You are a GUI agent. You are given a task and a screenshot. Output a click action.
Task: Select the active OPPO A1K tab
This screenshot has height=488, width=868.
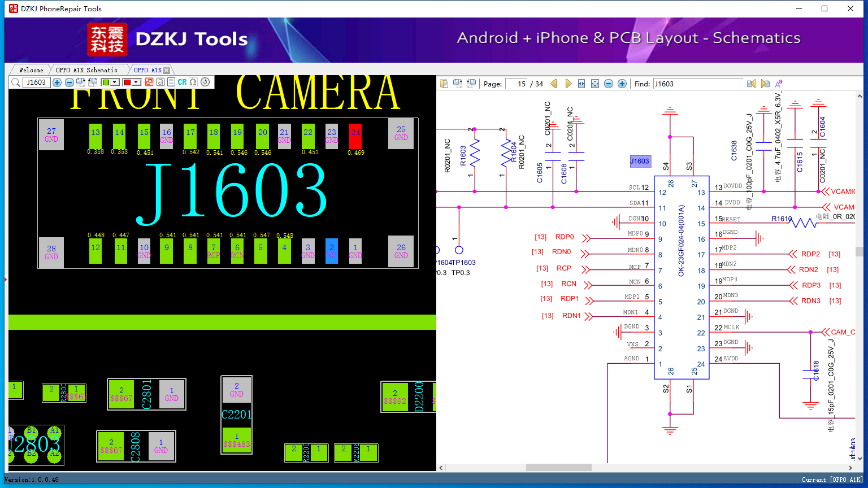[x=147, y=70]
